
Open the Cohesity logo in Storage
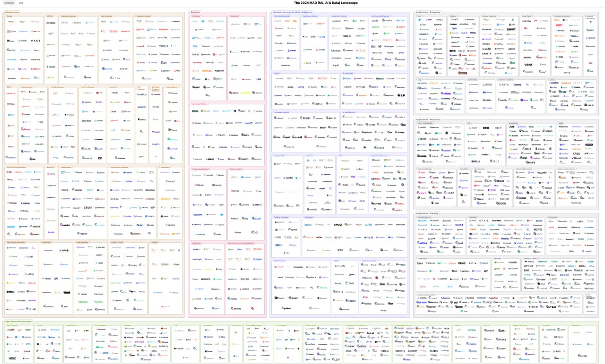point(36,59)
